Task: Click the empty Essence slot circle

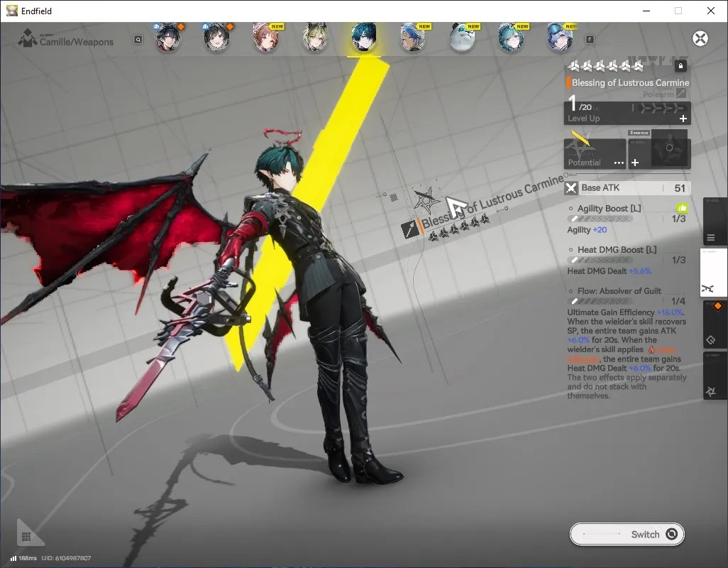Action: [x=669, y=148]
